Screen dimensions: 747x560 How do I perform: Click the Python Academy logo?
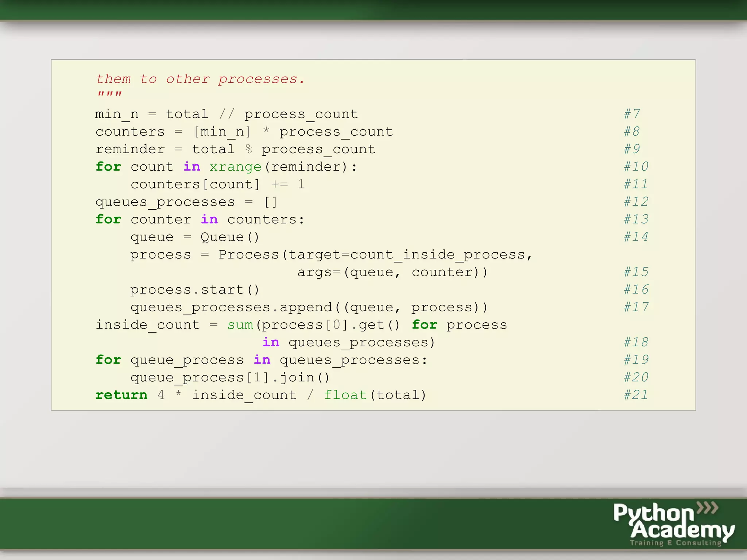tap(674, 524)
